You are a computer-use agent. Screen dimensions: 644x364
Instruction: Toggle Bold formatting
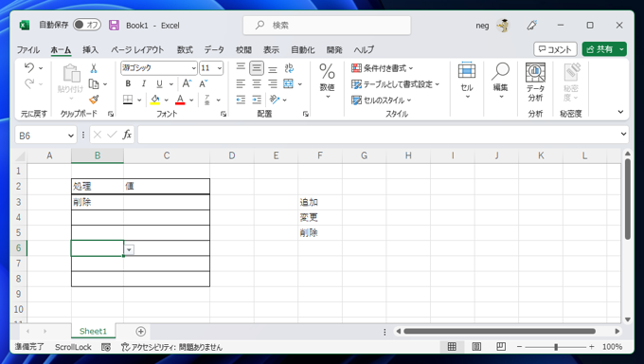(x=128, y=83)
